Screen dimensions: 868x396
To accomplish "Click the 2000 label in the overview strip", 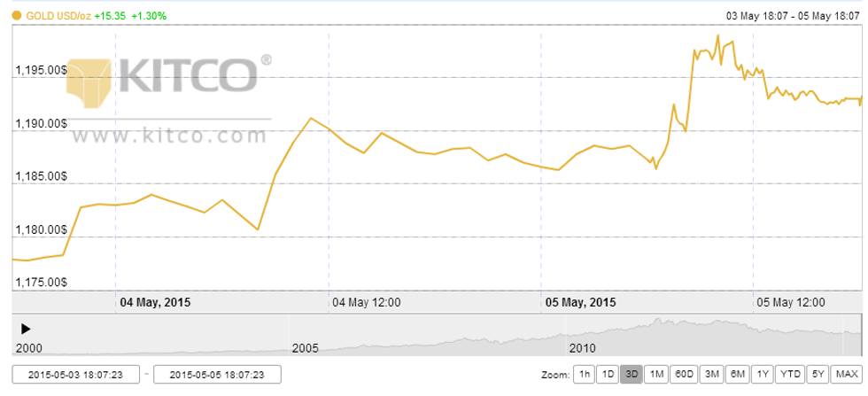I will [28, 346].
